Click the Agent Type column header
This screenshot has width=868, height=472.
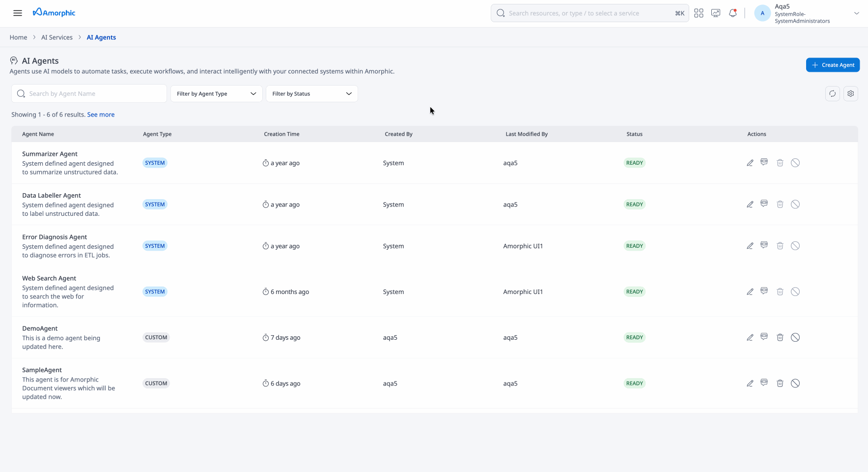click(157, 134)
